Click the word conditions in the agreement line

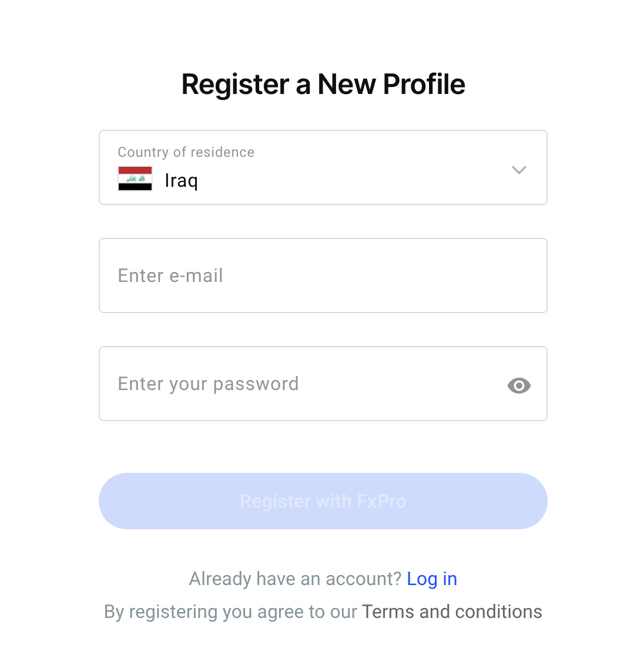pyautogui.click(x=499, y=611)
